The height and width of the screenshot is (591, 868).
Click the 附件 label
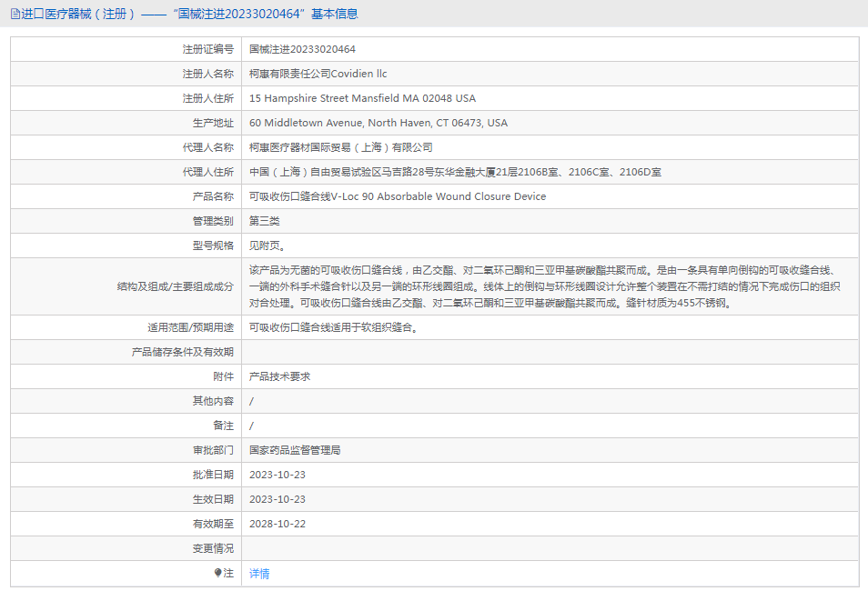tap(223, 376)
